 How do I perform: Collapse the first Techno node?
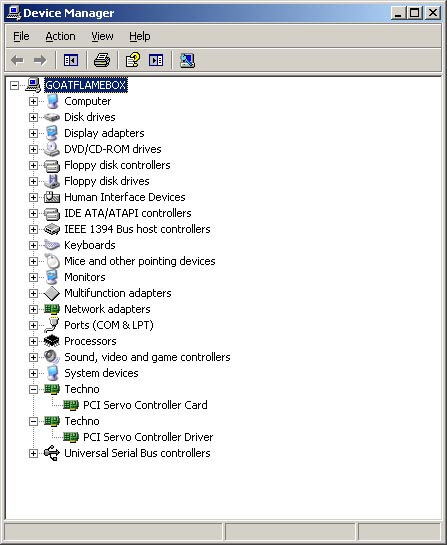33,389
